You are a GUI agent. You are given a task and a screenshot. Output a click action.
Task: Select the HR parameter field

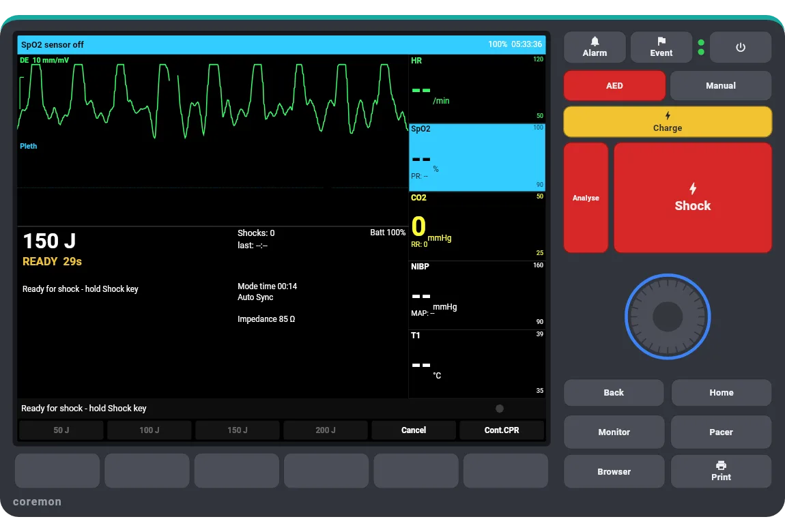pos(476,89)
